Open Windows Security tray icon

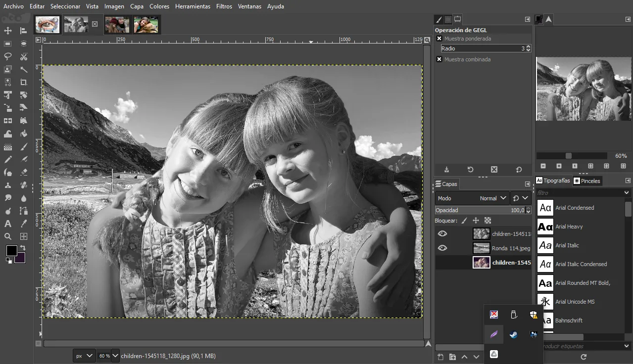pyautogui.click(x=534, y=315)
